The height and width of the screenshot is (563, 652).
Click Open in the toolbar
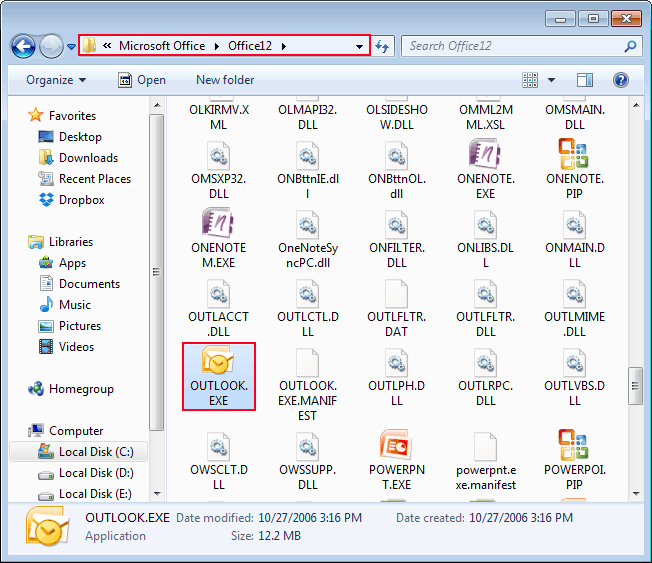click(x=142, y=80)
